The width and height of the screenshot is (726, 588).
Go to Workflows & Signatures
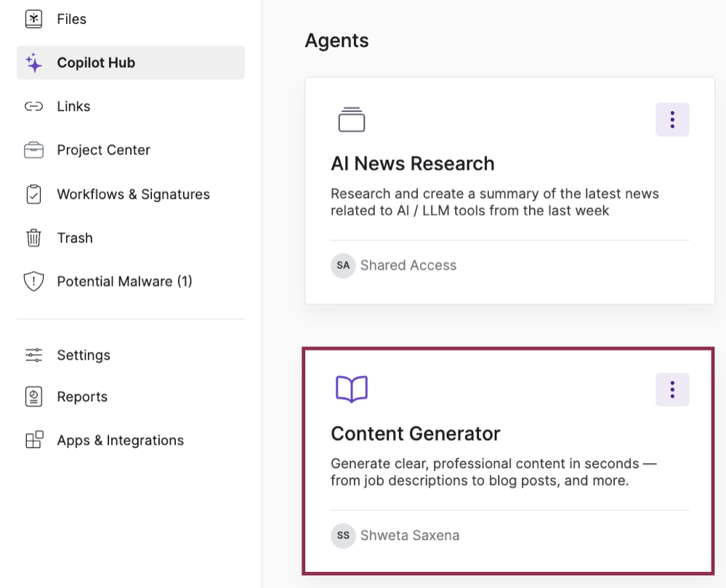(x=133, y=195)
